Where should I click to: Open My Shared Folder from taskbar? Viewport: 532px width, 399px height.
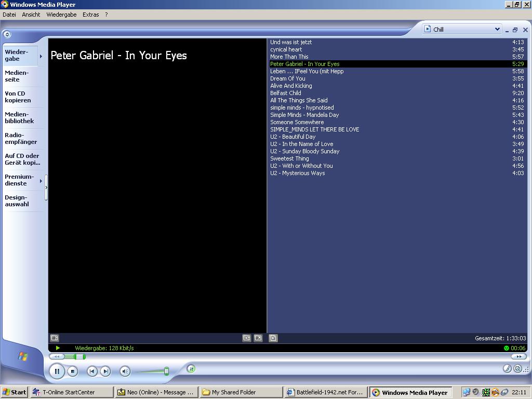tap(241, 392)
